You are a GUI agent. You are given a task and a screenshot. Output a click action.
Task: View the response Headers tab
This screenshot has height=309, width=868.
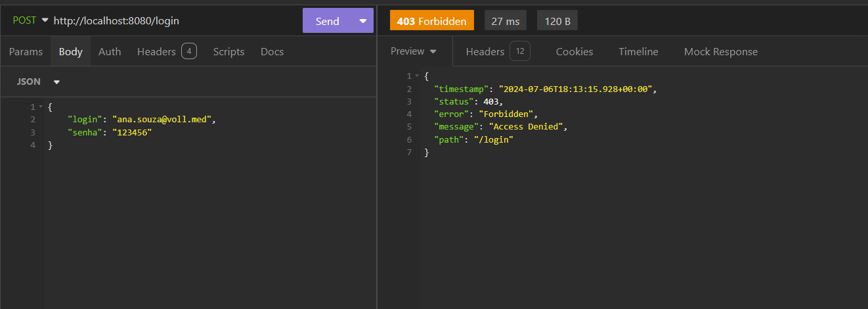click(x=485, y=51)
